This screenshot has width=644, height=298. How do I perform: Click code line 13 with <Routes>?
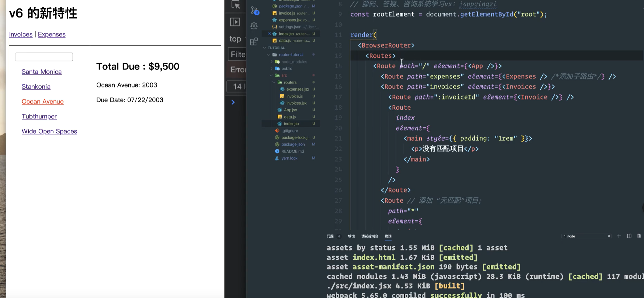380,56
